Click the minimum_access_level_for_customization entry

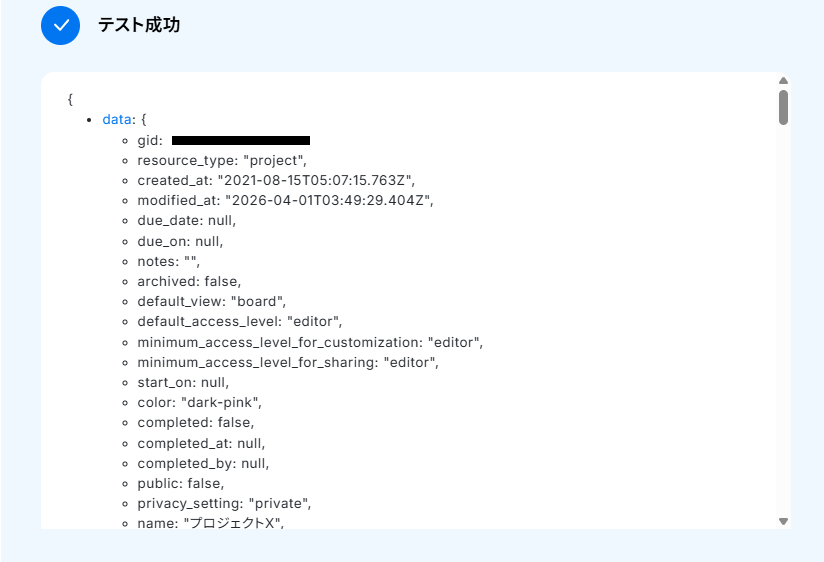310,342
